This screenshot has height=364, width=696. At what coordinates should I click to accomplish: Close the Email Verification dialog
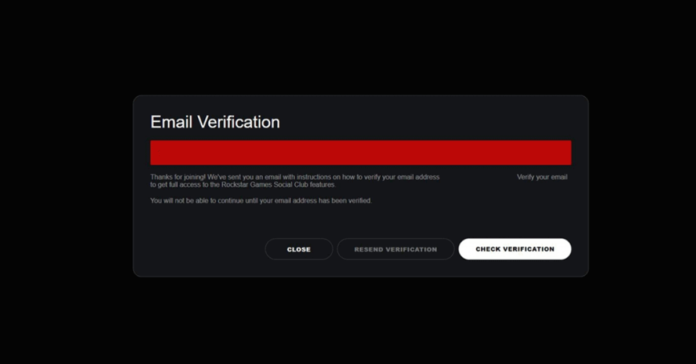click(299, 249)
